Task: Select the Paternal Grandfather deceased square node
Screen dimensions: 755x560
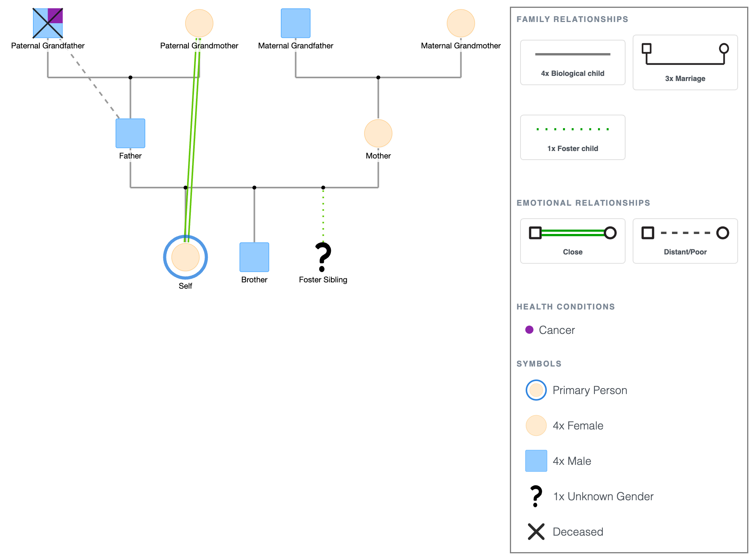Action: click(48, 23)
